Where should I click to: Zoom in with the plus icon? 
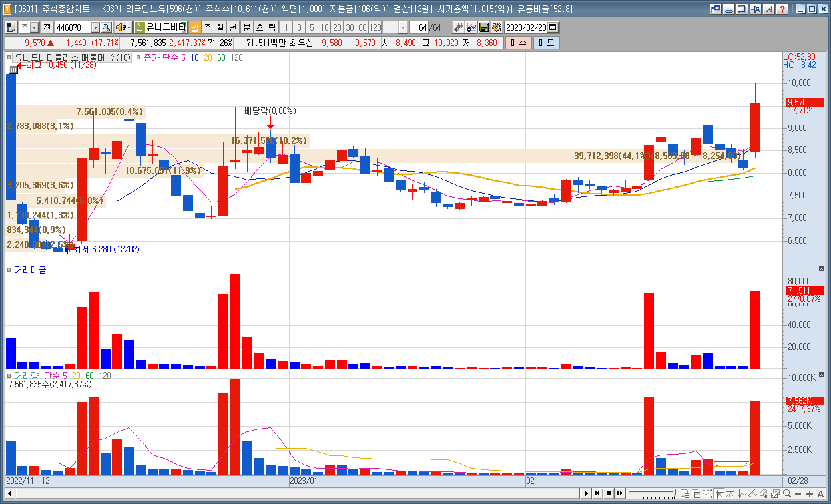click(809, 493)
